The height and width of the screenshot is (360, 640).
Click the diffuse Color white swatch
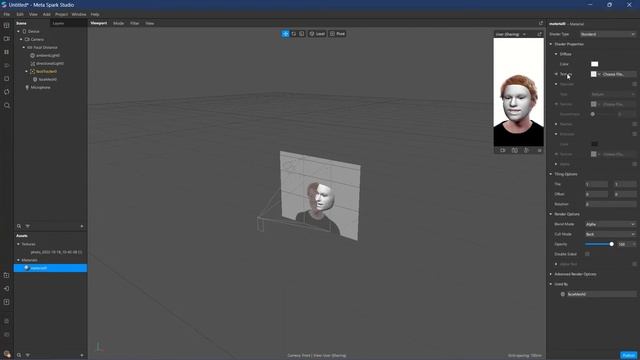tap(594, 64)
